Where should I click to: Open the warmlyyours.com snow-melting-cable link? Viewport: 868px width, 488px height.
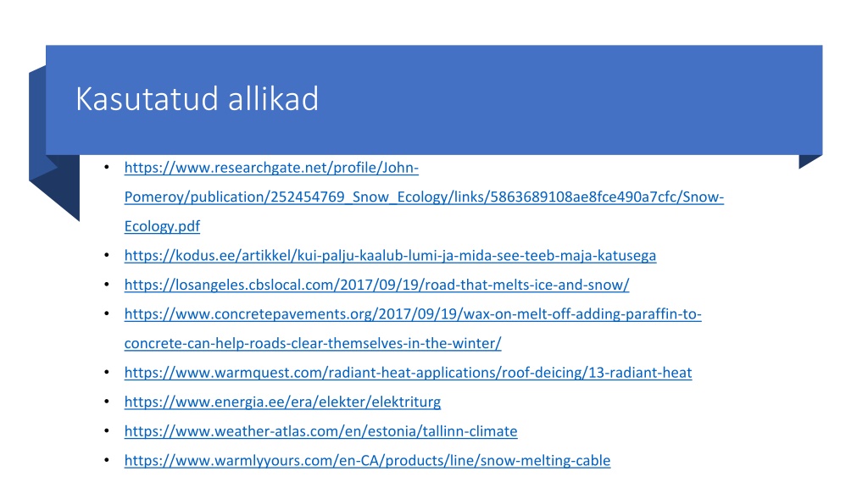(x=368, y=461)
